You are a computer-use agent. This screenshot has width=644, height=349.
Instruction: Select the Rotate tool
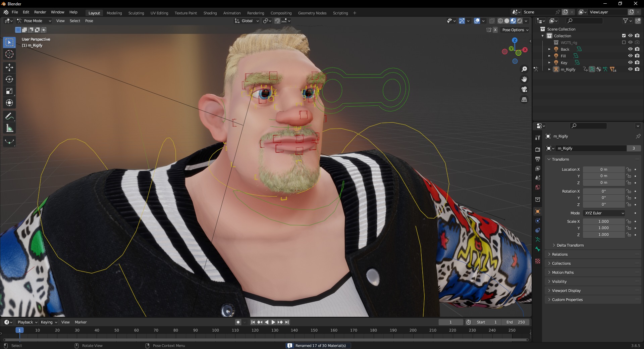tap(9, 79)
